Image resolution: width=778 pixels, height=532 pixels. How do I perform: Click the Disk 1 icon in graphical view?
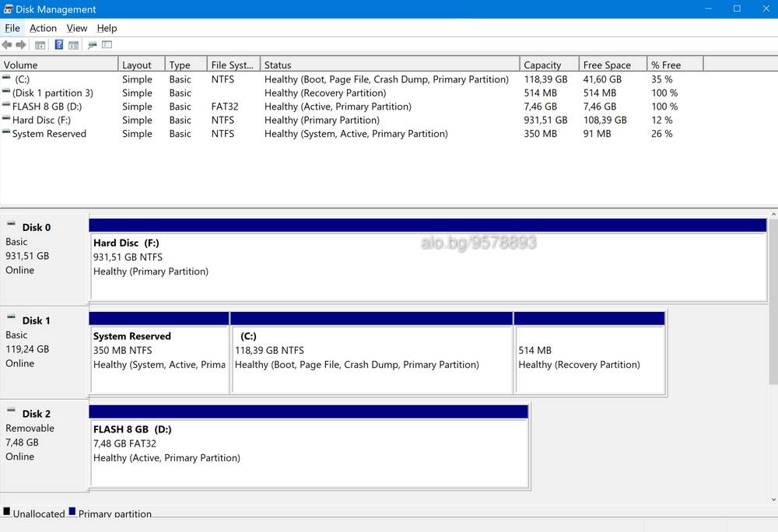pos(11,318)
